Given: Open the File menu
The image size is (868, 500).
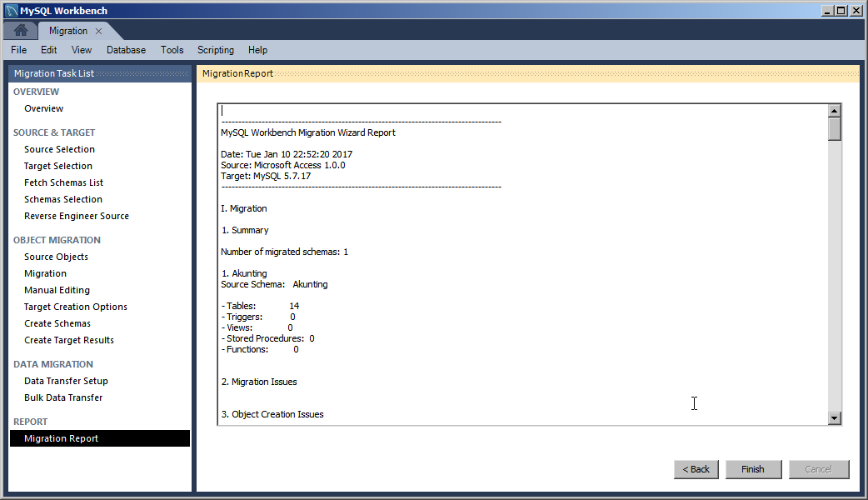Looking at the screenshot, I should tap(19, 50).
